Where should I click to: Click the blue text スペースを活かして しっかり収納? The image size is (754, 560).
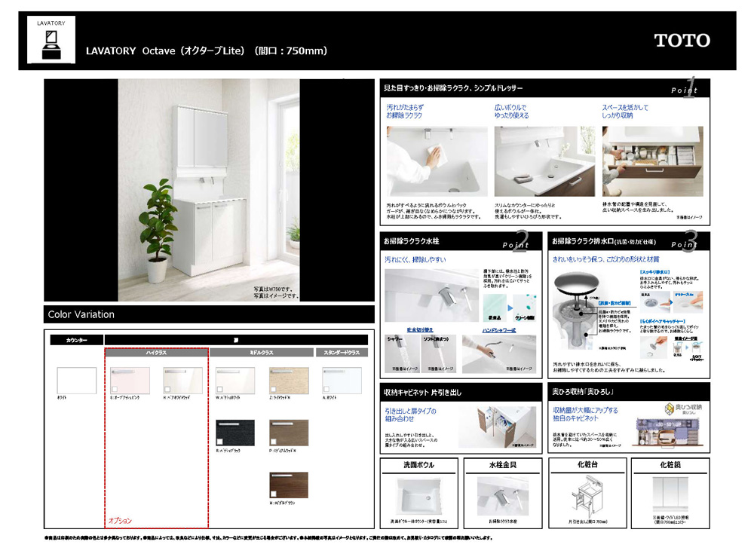[x=625, y=112]
